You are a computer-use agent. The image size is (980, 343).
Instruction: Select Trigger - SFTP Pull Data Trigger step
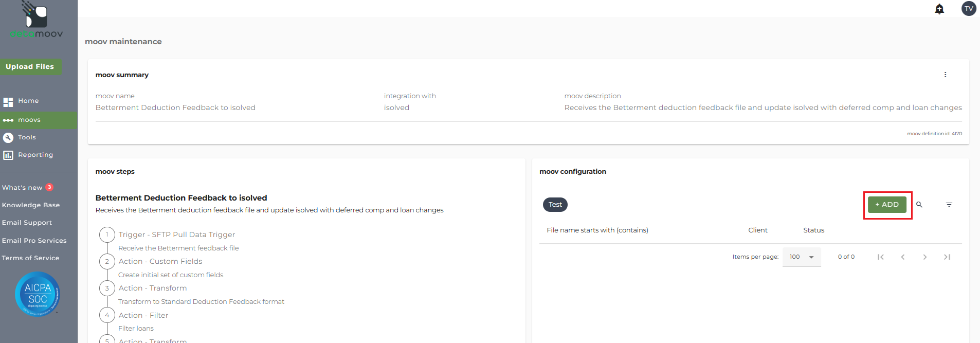click(177, 234)
